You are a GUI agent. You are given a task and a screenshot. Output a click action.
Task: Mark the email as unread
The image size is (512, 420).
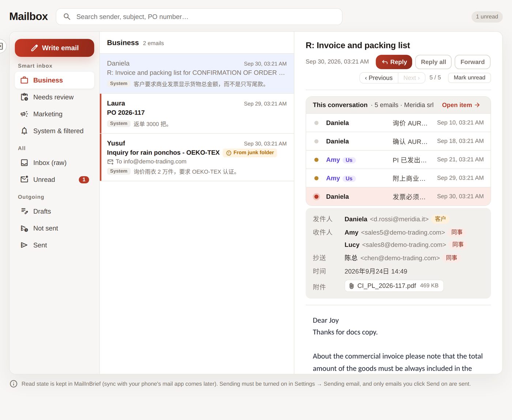pos(469,78)
